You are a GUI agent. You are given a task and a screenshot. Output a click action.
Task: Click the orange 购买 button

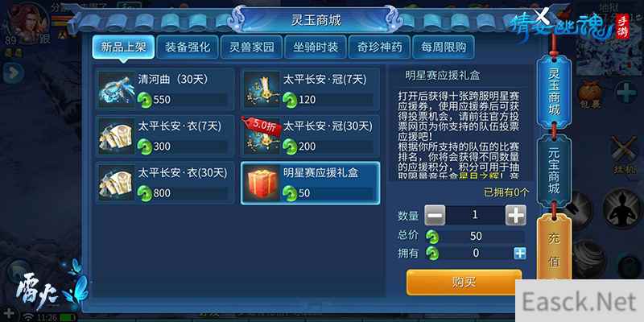[x=464, y=283]
